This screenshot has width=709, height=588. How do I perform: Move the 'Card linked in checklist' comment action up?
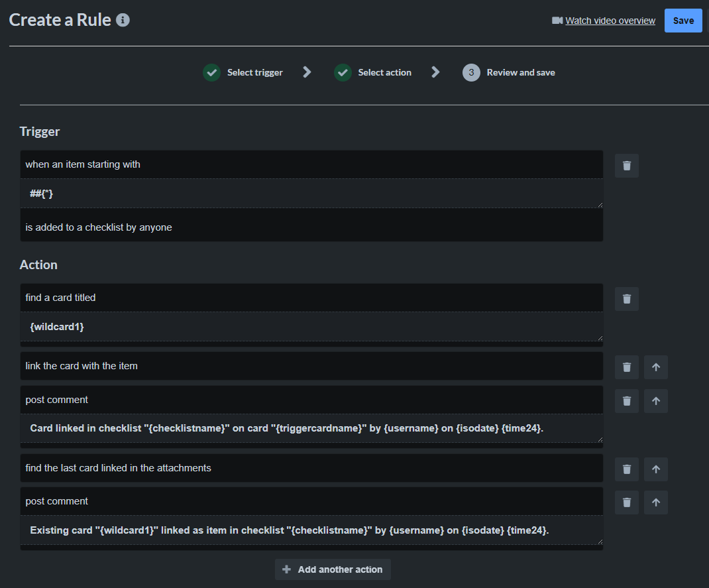point(656,401)
